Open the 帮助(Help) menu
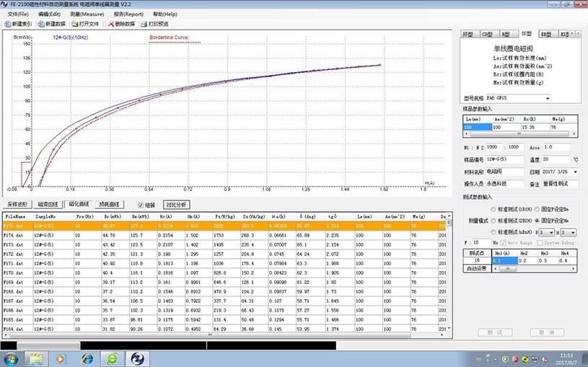 click(x=165, y=14)
